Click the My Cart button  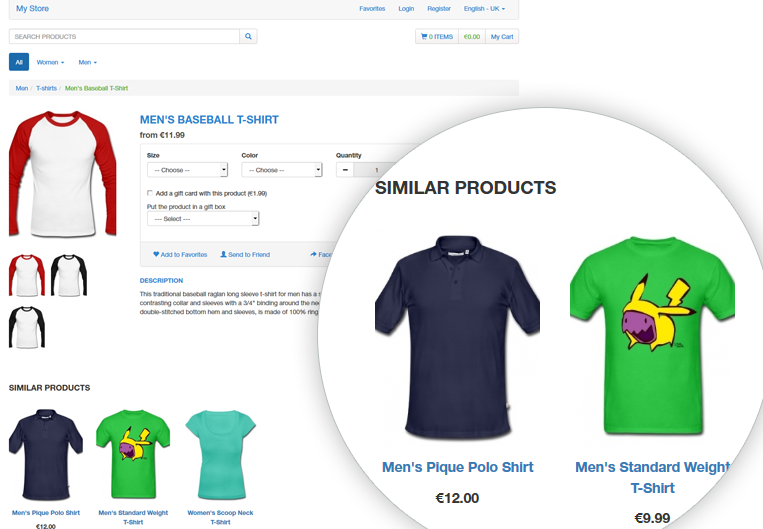[502, 36]
